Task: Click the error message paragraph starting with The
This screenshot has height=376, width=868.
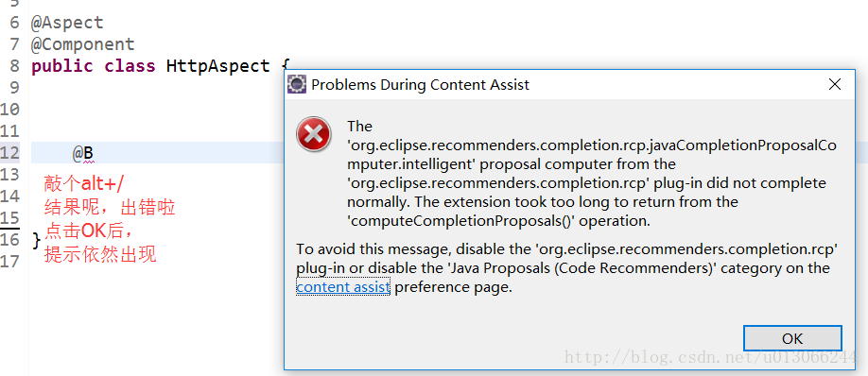Action: point(592,173)
